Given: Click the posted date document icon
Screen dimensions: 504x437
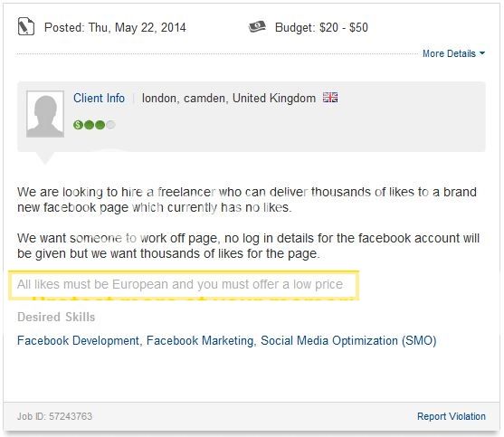Looking at the screenshot, I should [x=26, y=26].
